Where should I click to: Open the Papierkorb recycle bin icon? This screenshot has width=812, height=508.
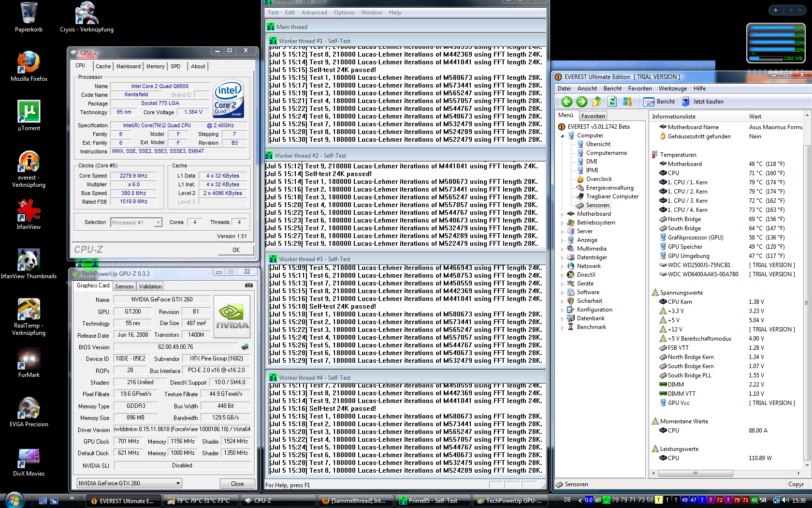pos(29,18)
